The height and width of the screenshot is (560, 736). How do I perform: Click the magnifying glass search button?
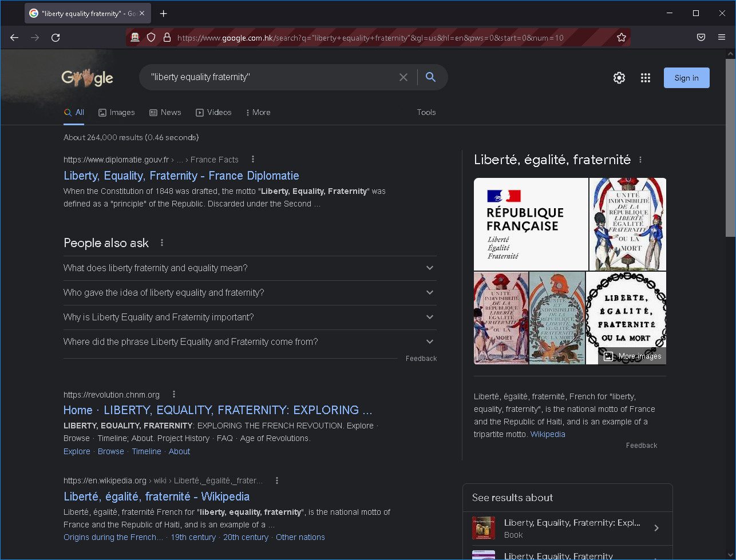431,77
